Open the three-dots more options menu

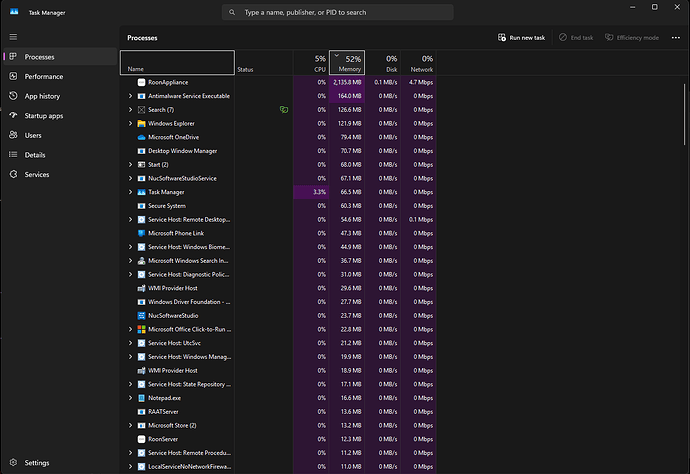point(675,37)
